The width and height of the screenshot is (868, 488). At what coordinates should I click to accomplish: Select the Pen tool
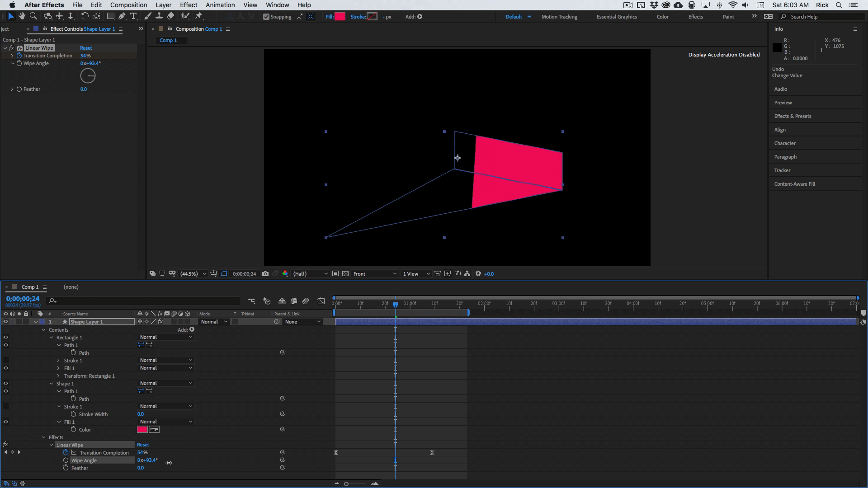122,16
